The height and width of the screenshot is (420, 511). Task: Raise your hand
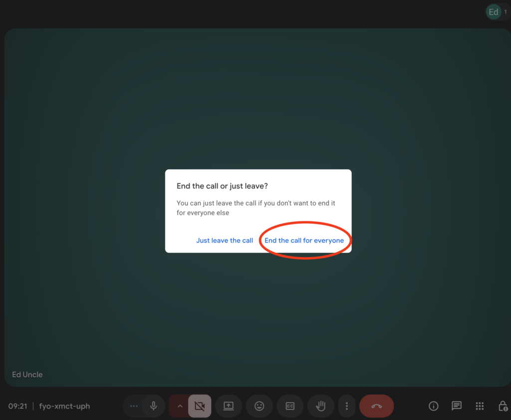pos(321,406)
